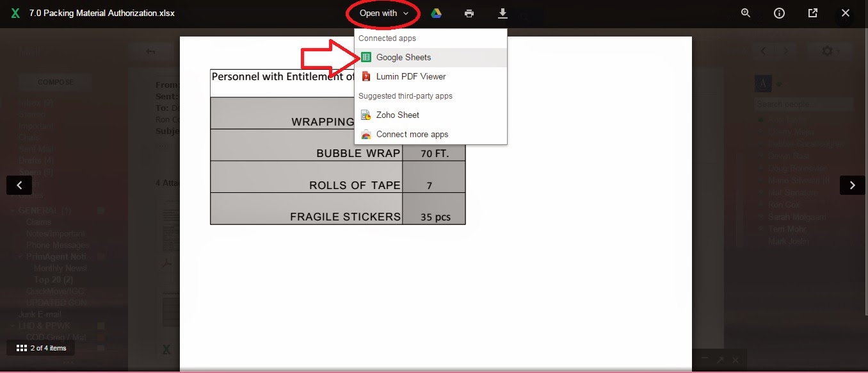
Task: Collapse the PrimAgent Noti label
Action: tap(21, 256)
